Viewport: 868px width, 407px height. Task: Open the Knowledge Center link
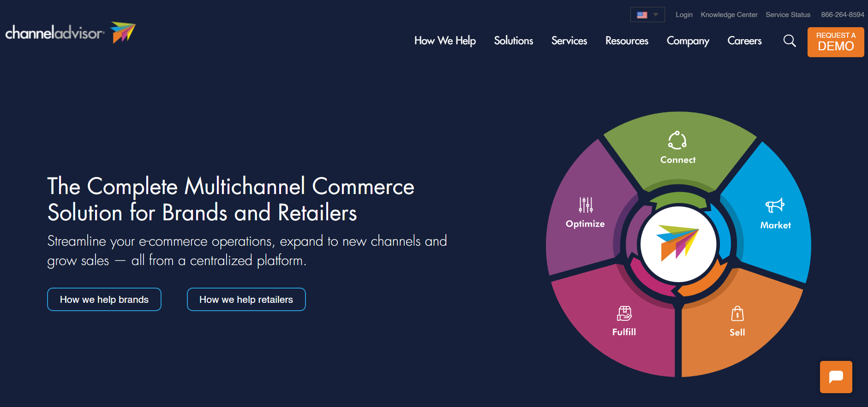coord(729,15)
